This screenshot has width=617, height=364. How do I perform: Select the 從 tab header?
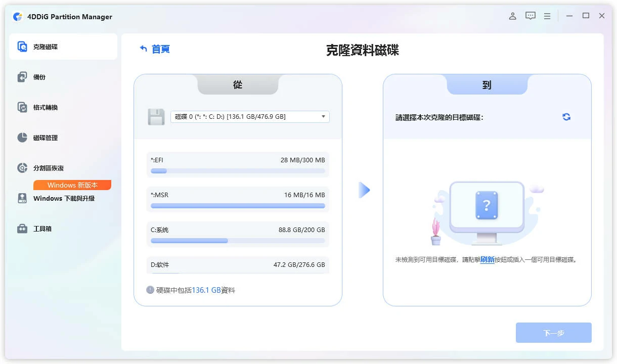pos(238,85)
